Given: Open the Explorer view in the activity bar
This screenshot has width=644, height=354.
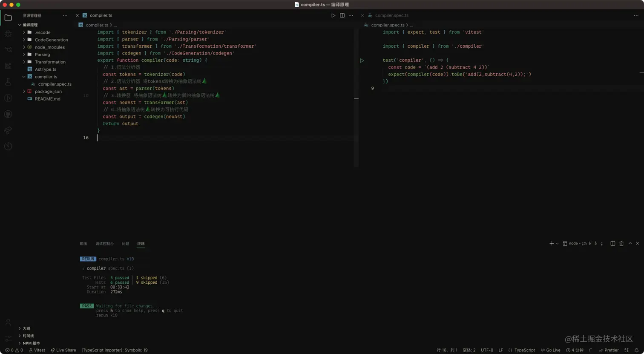Looking at the screenshot, I should pos(8,17).
